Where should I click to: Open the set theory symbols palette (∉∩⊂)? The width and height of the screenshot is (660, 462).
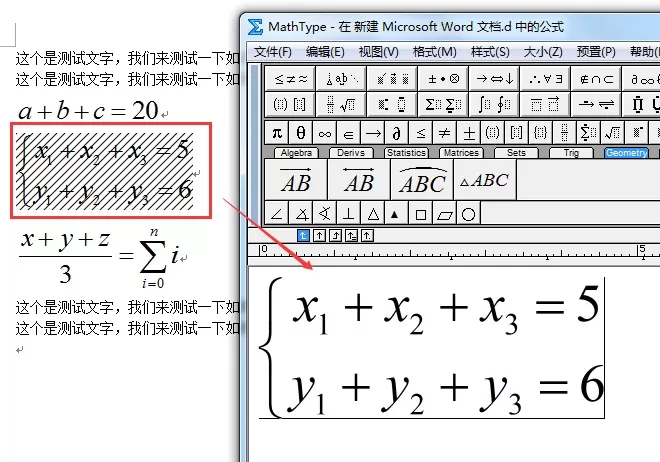coord(596,79)
